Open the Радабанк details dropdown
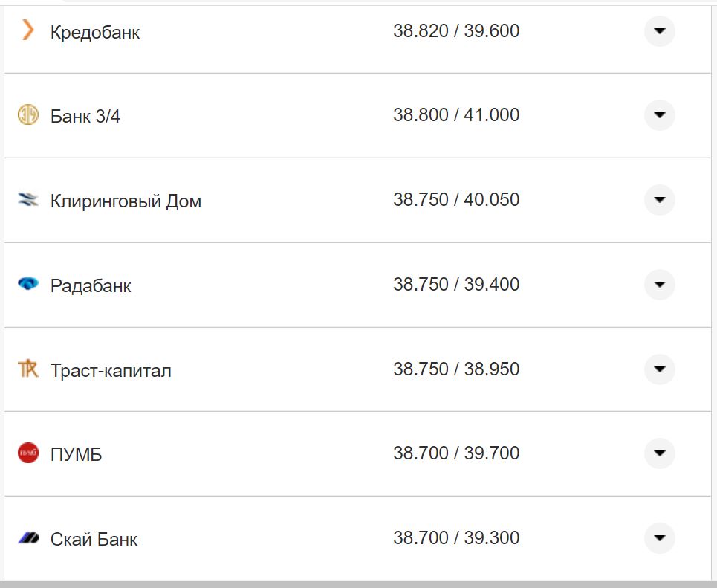717x588 pixels. click(659, 284)
